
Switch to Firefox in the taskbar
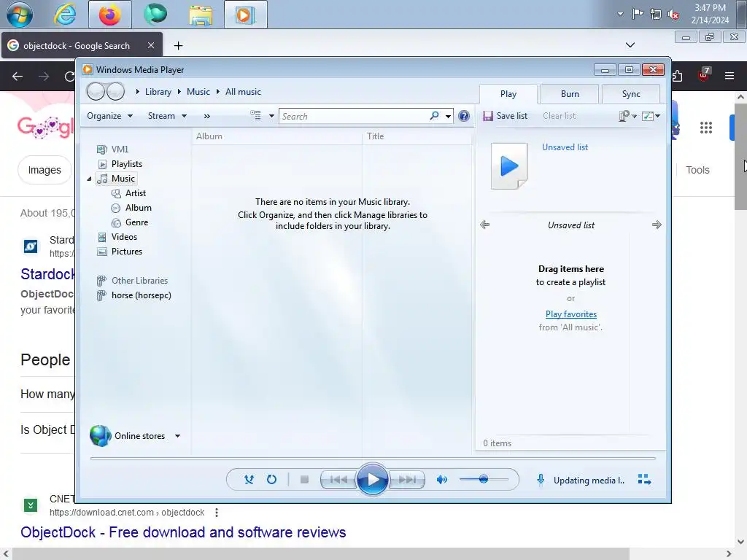coord(109,15)
